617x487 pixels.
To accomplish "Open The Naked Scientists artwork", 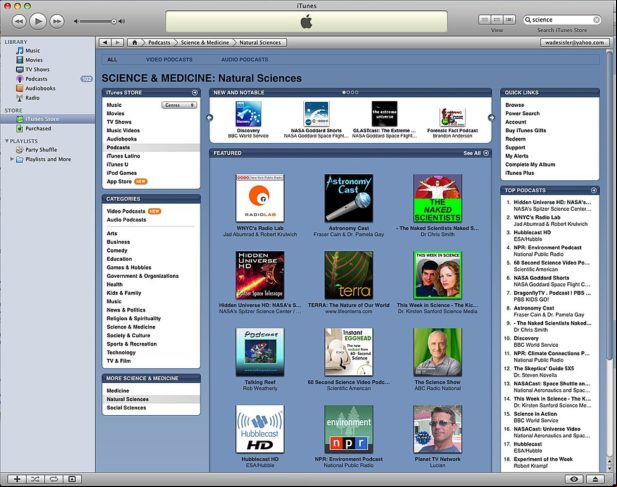I will [x=438, y=198].
